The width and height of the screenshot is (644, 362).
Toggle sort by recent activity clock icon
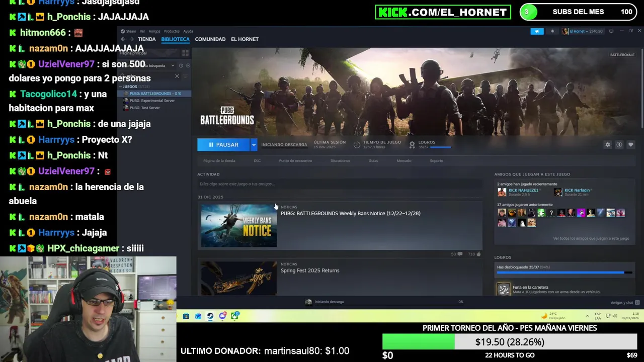tap(181, 65)
